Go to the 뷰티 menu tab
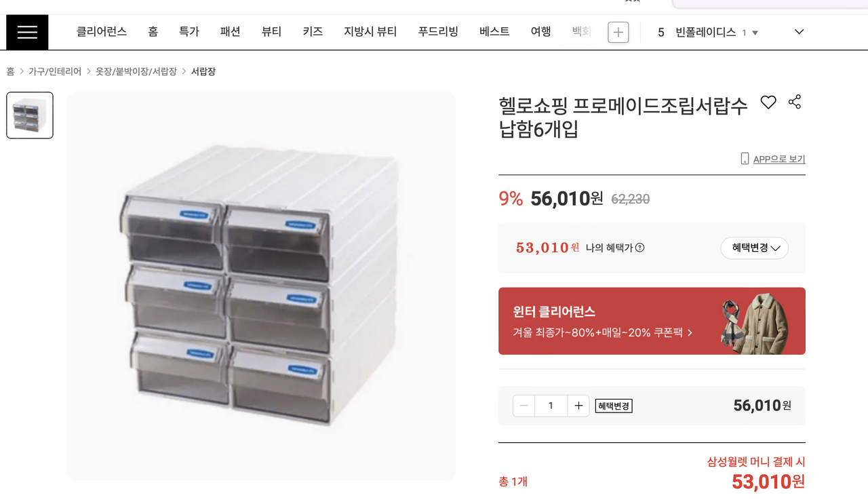 (271, 31)
